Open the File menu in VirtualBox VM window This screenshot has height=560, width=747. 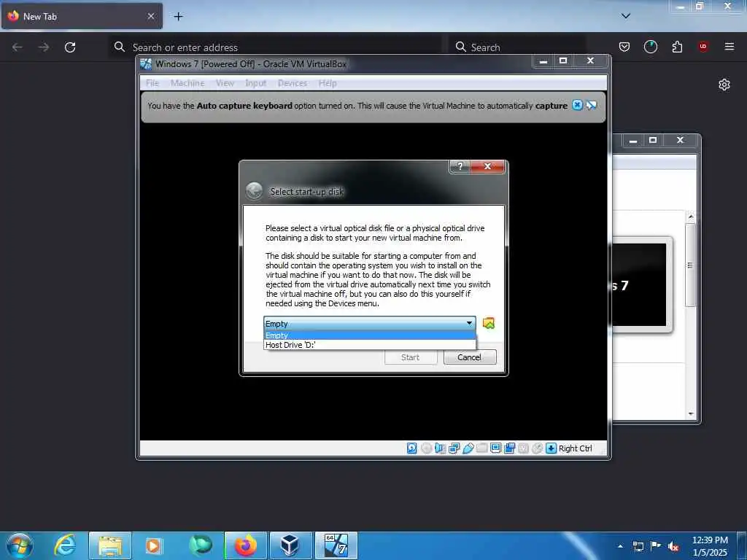pos(152,83)
